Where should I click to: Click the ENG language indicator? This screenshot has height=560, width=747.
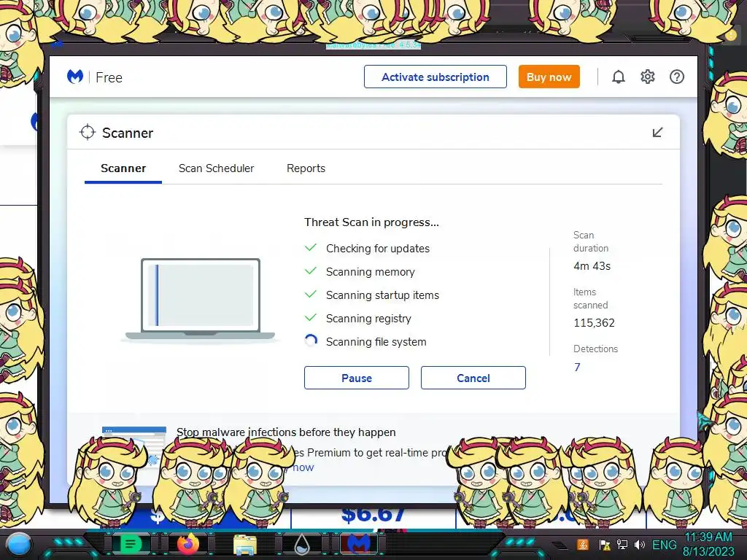tap(664, 545)
